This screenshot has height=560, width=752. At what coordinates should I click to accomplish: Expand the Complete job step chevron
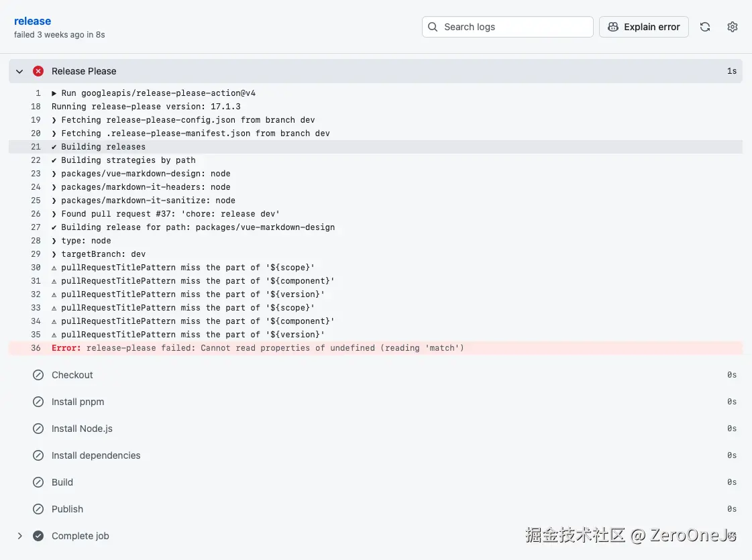pyautogui.click(x=19, y=536)
